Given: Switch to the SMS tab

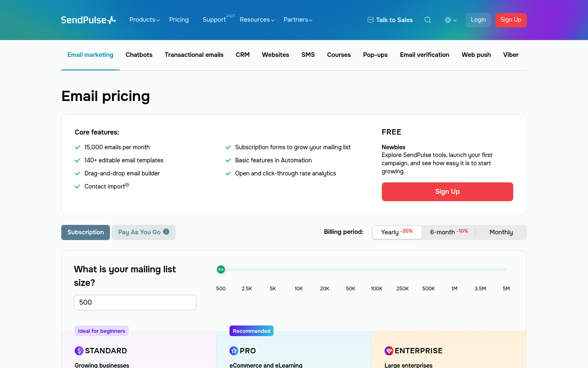Looking at the screenshot, I should [308, 55].
